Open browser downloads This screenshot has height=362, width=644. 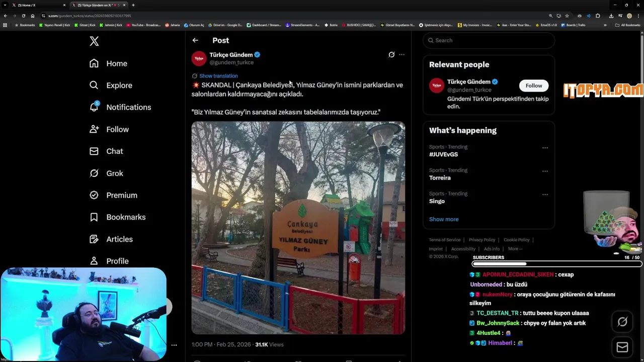pos(611,16)
